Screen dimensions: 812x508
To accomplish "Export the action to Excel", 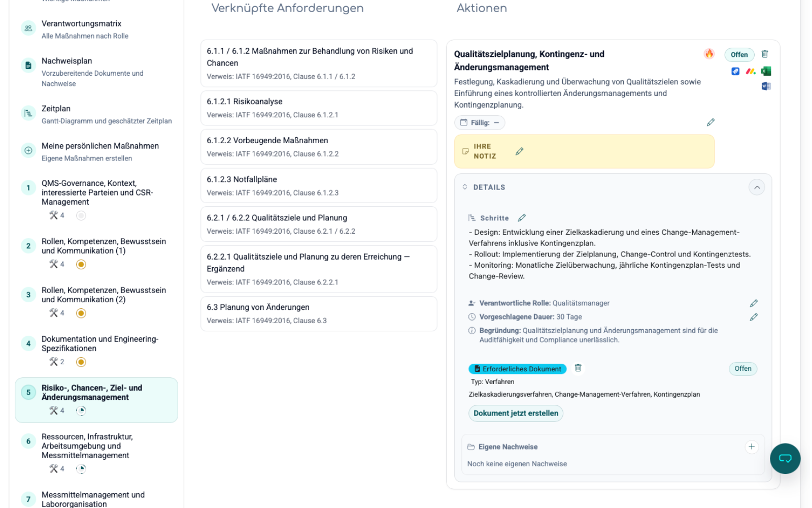I will tap(766, 71).
